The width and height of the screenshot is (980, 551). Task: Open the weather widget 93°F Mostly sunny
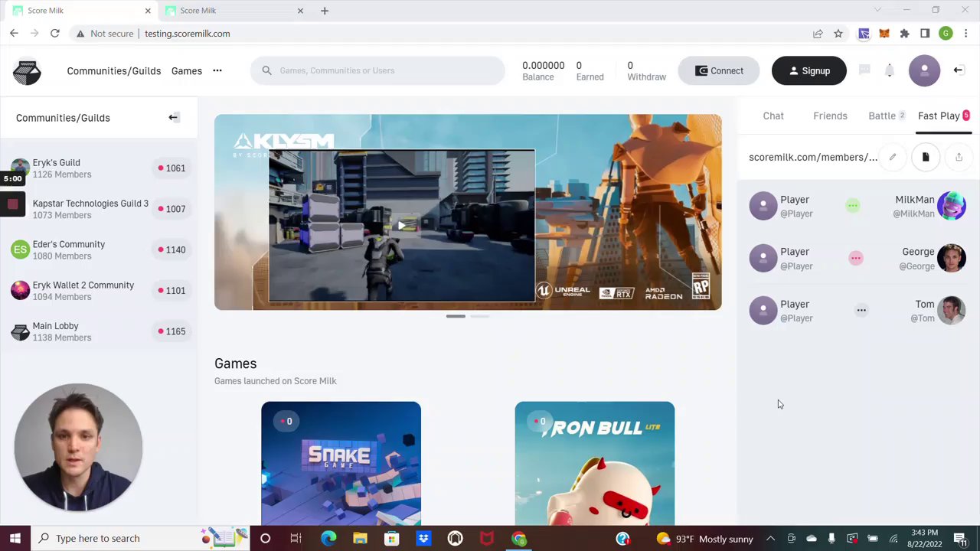[x=704, y=539]
